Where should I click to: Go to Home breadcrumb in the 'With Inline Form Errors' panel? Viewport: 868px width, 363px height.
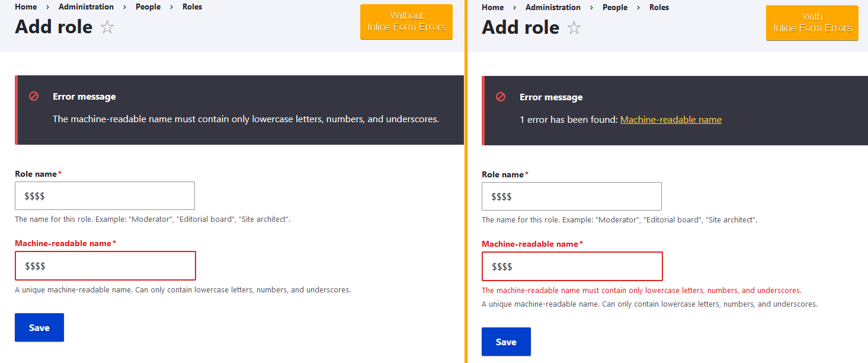tap(492, 8)
